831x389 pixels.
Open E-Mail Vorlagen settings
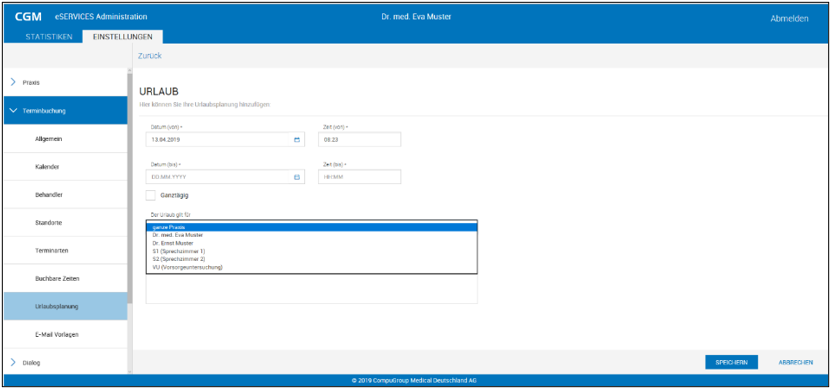coord(66,334)
